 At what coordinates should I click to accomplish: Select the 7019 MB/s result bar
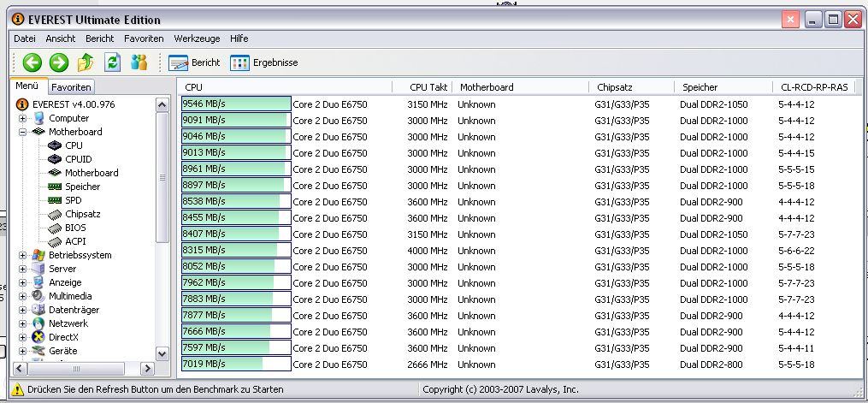click(x=236, y=364)
